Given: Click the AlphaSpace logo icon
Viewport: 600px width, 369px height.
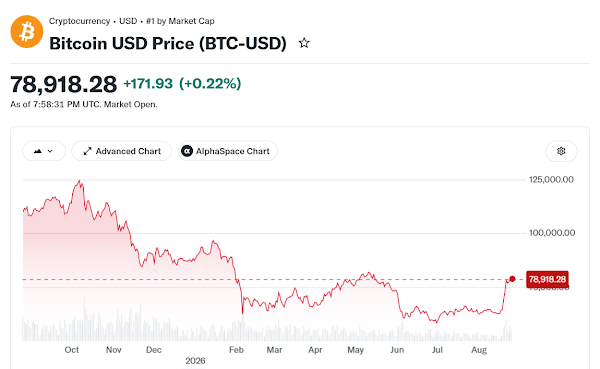Looking at the screenshot, I should tap(187, 151).
